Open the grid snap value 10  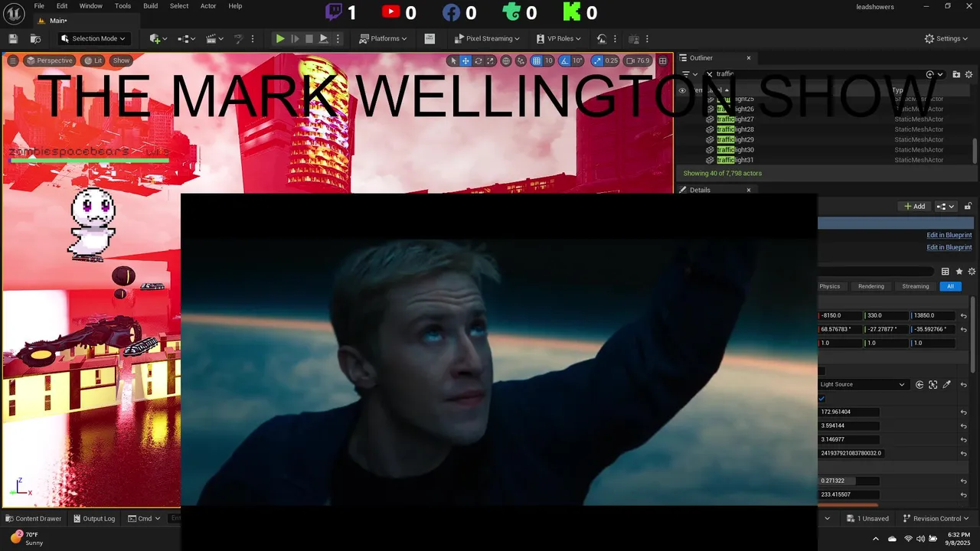pyautogui.click(x=548, y=60)
